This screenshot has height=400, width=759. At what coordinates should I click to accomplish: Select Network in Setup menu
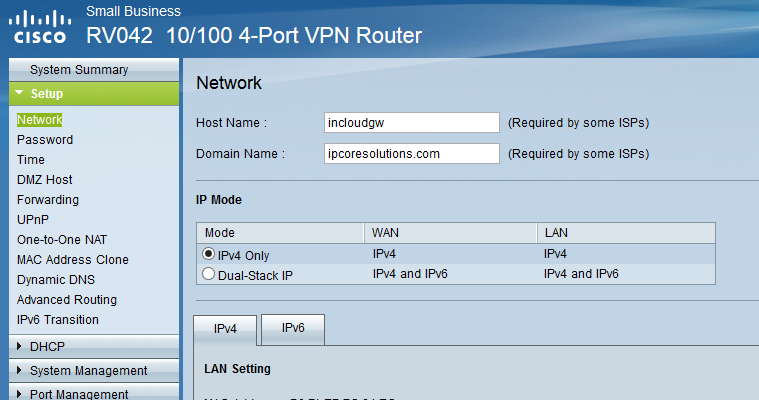tap(40, 120)
